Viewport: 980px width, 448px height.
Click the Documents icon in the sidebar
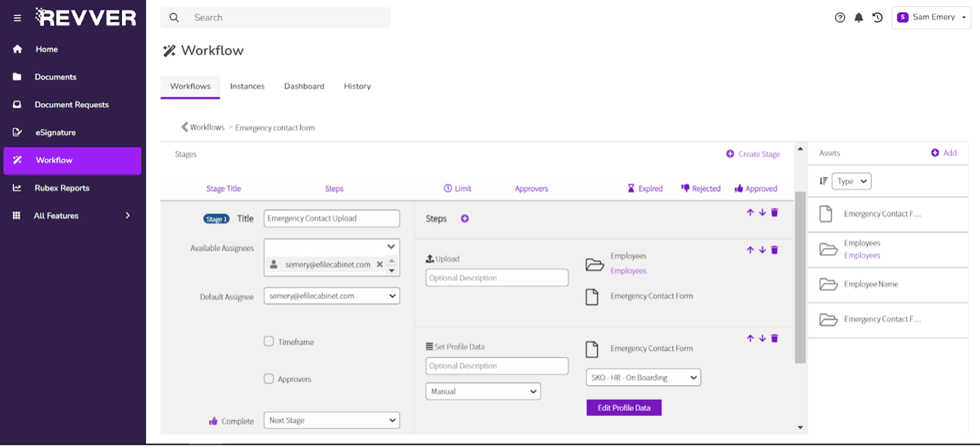17,76
